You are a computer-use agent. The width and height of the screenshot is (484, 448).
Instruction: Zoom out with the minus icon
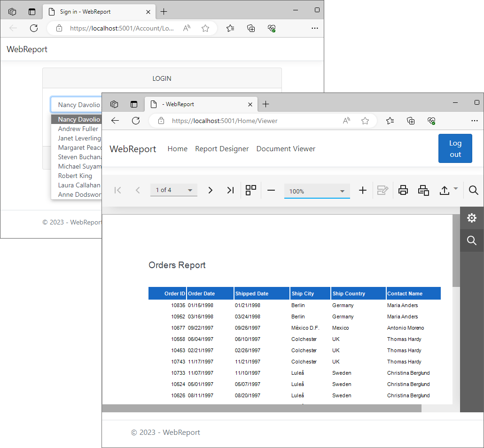tap(271, 190)
